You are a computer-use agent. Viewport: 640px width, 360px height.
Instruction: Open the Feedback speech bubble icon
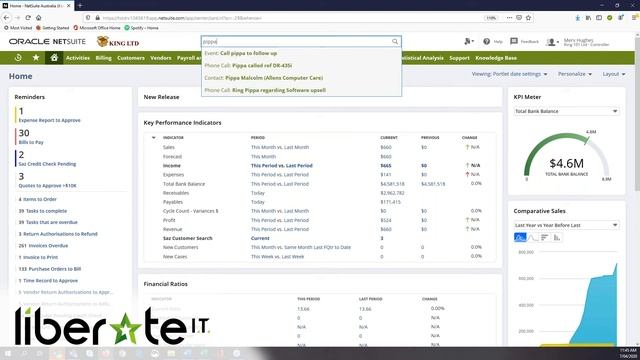click(514, 41)
